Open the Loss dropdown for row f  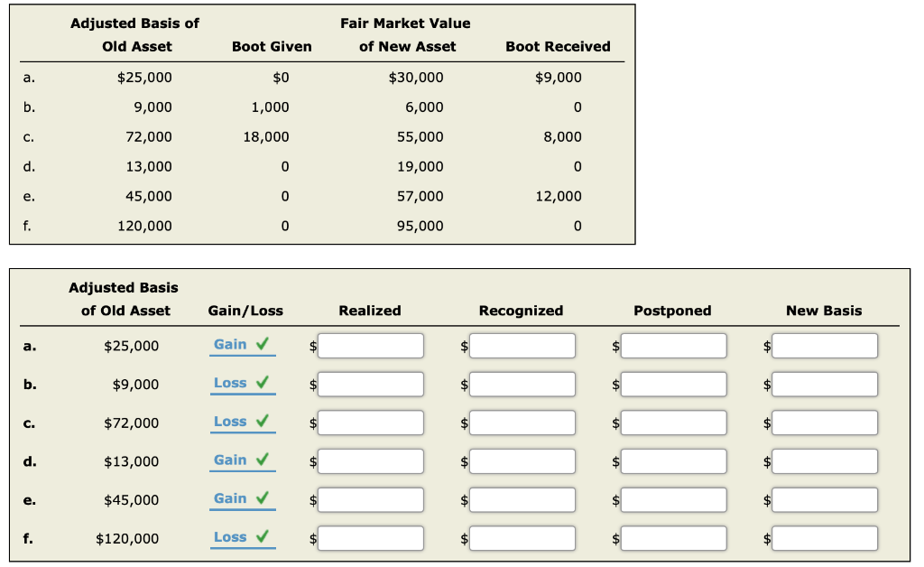242,538
